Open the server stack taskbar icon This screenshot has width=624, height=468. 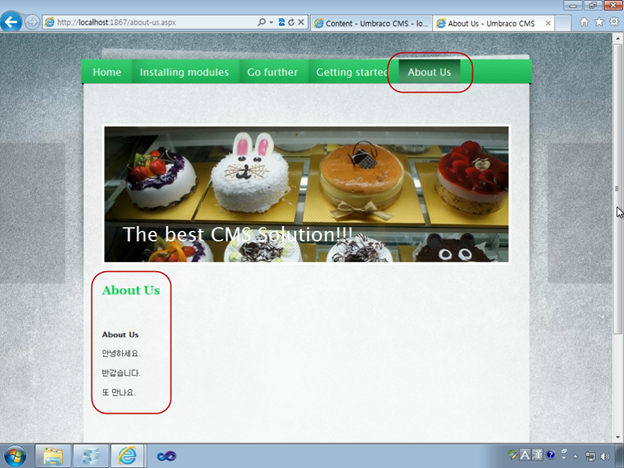coord(91,456)
